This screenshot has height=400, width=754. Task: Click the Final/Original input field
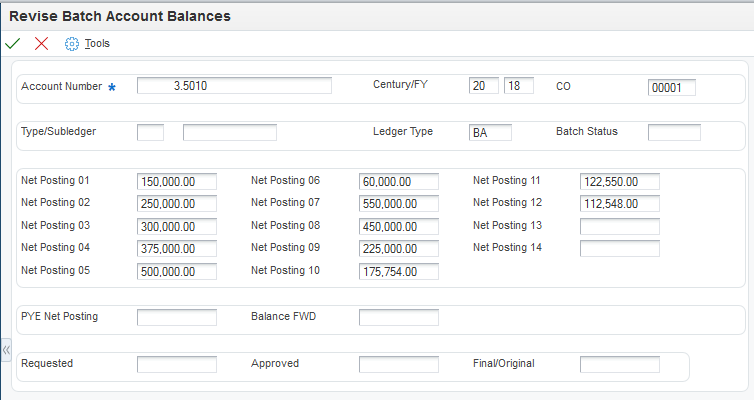[x=620, y=364]
